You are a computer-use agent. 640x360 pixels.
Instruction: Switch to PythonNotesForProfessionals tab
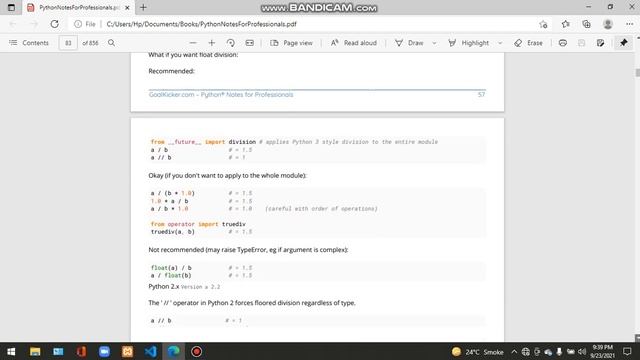point(78,7)
